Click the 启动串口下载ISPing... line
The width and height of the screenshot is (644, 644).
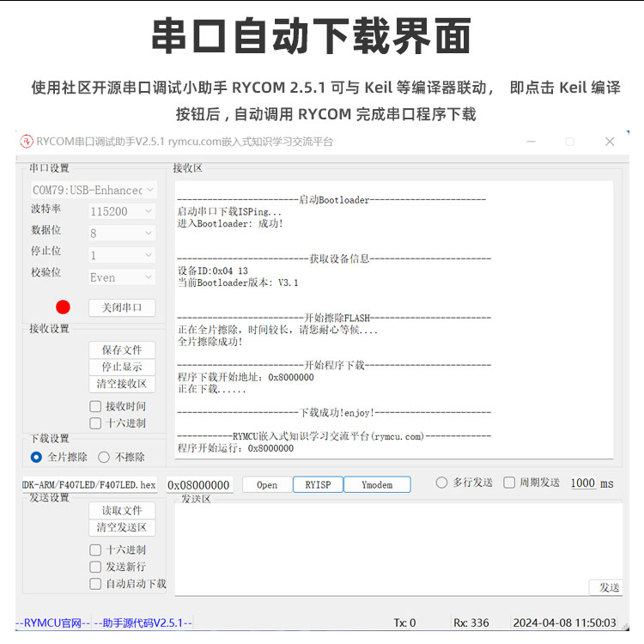(x=229, y=212)
